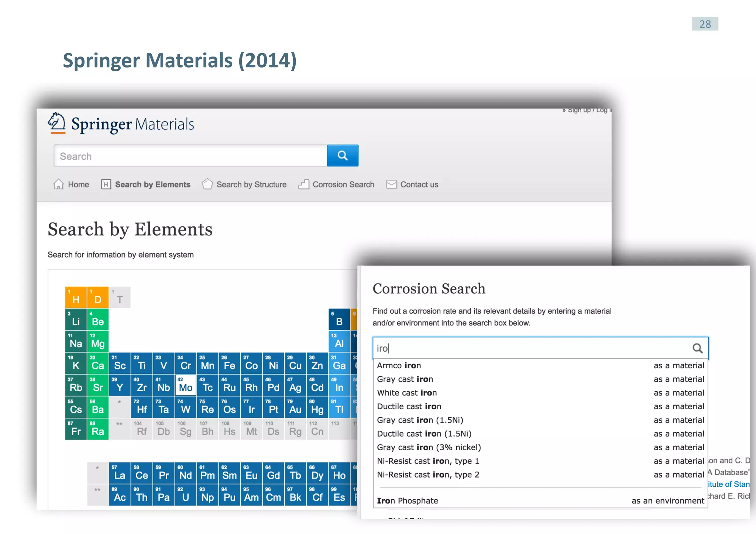Select the Tungsten (W) element tile
Screen dimensions: 756x534
pos(186,407)
